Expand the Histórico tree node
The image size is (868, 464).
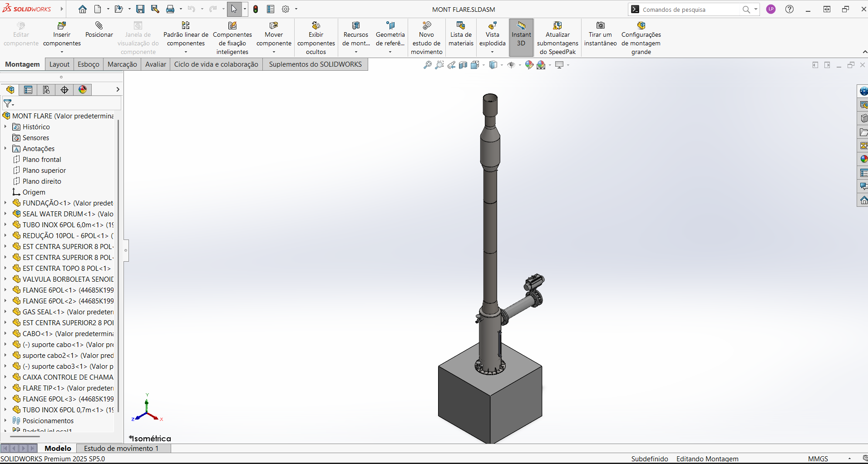click(5, 127)
